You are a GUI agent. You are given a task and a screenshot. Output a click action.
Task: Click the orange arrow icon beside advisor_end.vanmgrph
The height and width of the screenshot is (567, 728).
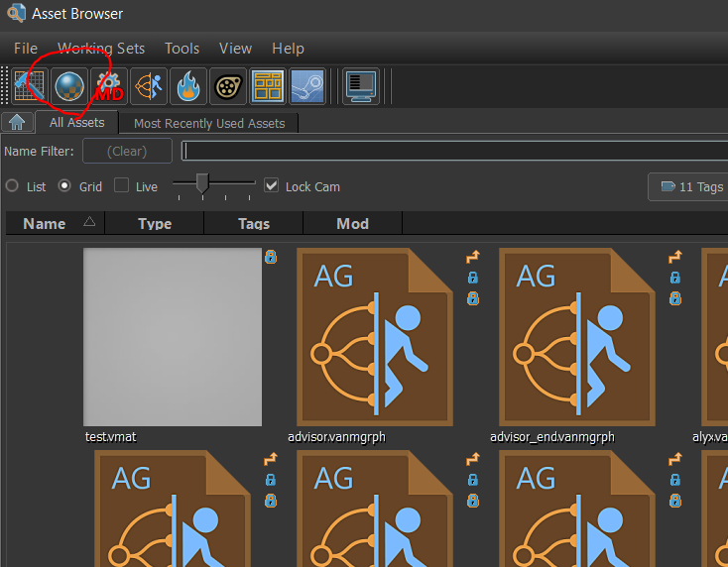pyautogui.click(x=675, y=256)
